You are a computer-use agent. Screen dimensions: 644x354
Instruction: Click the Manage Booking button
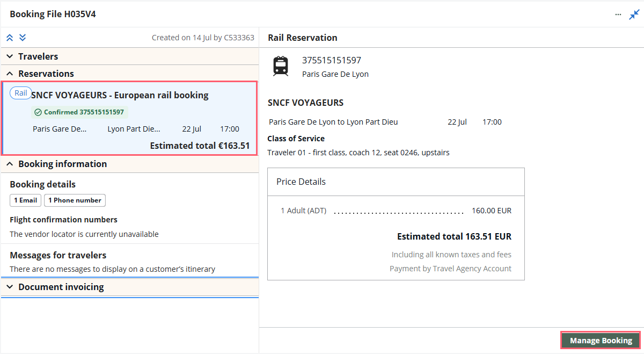point(601,341)
